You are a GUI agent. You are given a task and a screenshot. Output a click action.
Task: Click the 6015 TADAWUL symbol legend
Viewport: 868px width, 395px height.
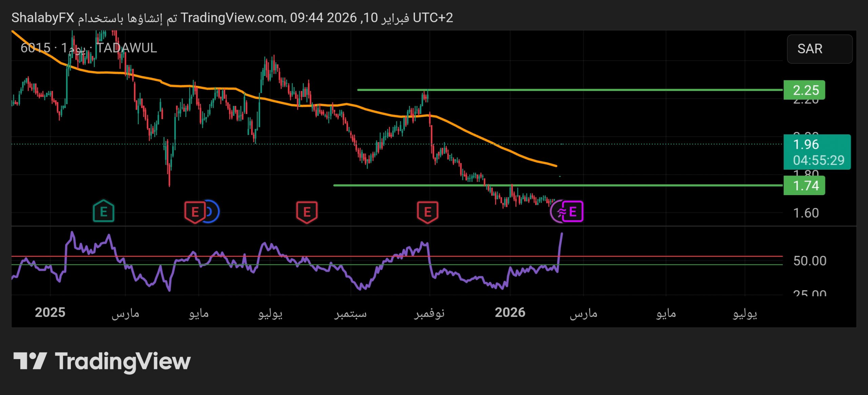(88, 48)
